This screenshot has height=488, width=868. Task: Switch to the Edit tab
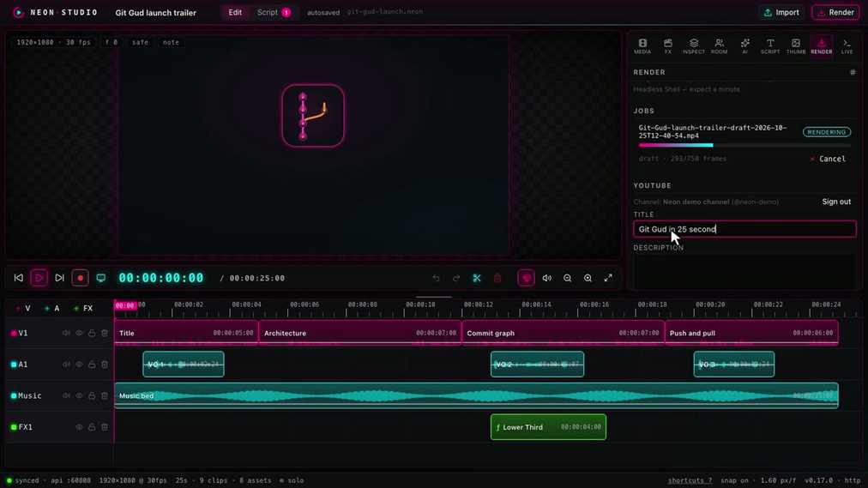(235, 12)
